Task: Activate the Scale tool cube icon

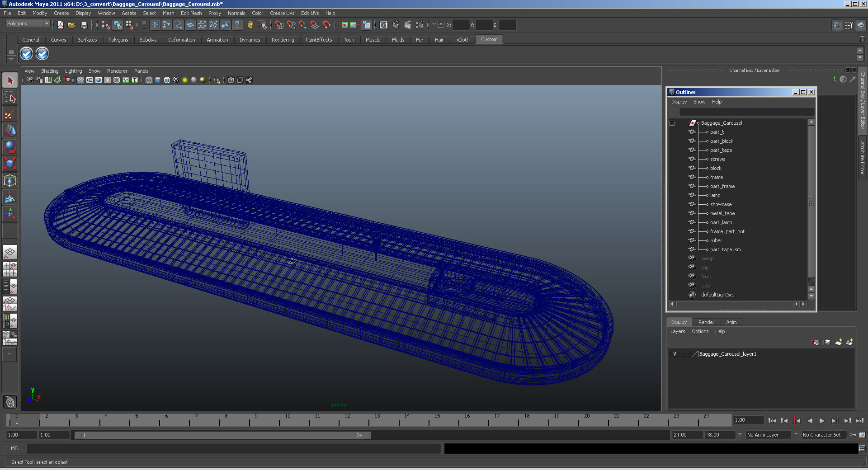Action: [10, 163]
